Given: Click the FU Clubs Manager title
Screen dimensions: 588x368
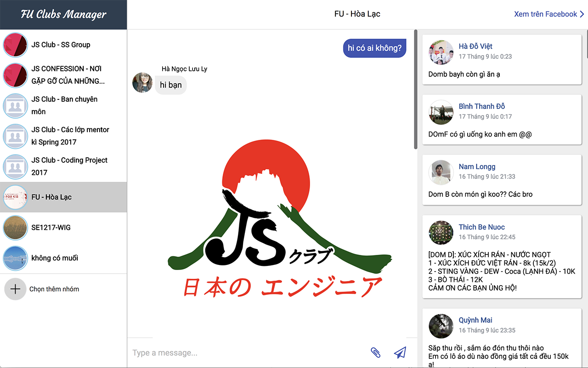Looking at the screenshot, I should (x=63, y=14).
